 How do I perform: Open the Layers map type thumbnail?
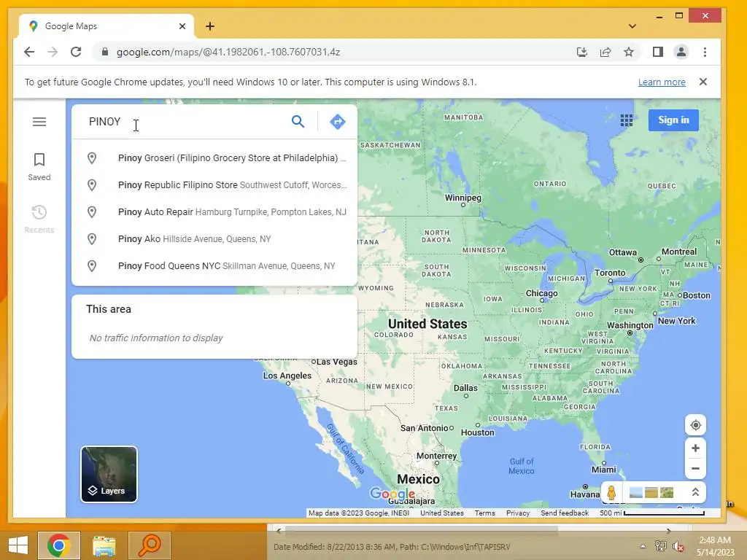click(109, 474)
